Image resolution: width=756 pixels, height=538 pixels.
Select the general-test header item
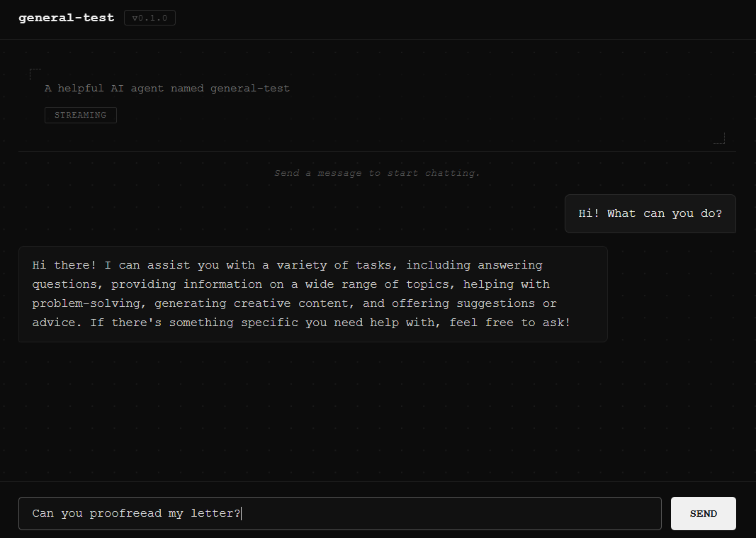[66, 17]
